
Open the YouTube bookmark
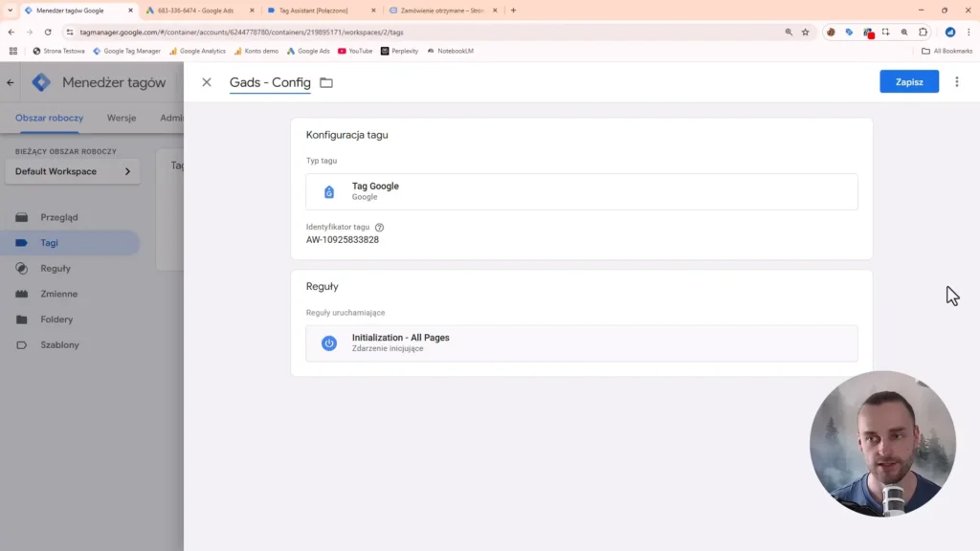pos(355,52)
